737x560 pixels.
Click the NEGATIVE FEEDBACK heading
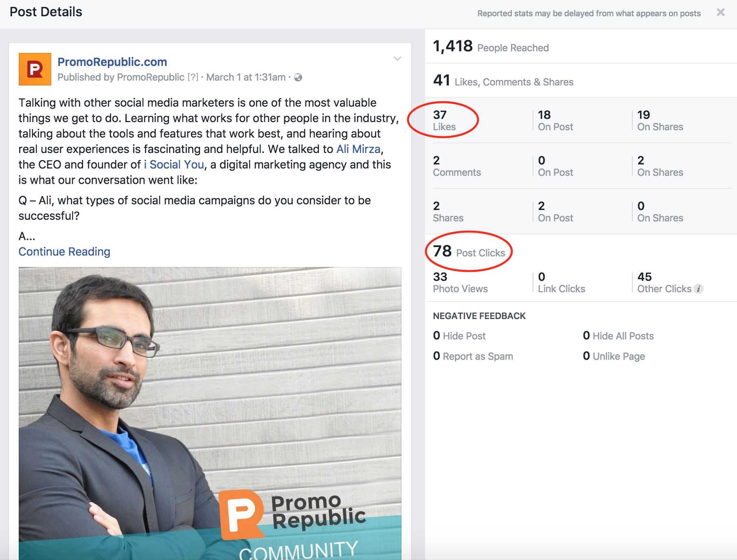pyautogui.click(x=479, y=316)
